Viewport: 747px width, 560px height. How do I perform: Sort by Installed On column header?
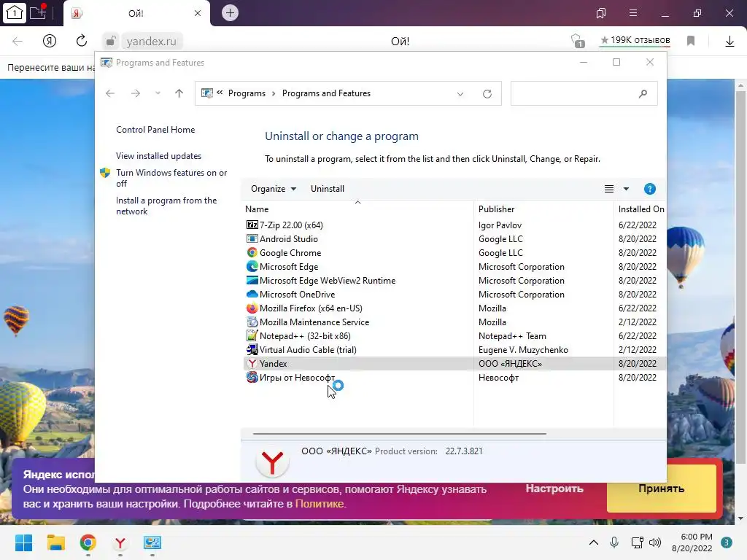coord(640,209)
